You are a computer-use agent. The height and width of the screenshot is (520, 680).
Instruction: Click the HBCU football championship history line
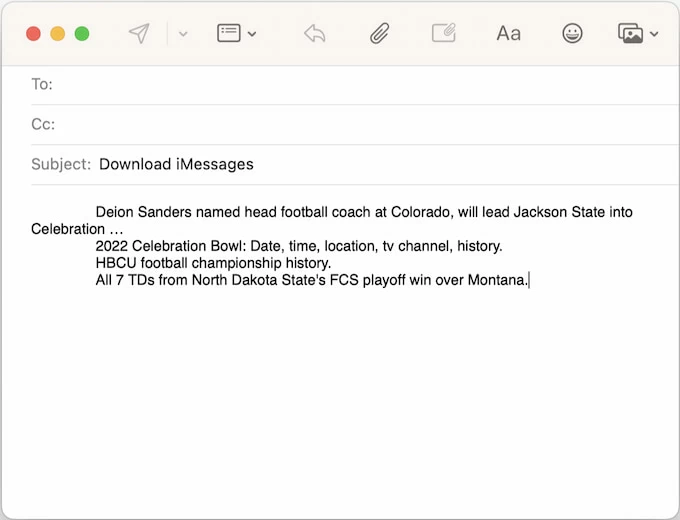(212, 263)
